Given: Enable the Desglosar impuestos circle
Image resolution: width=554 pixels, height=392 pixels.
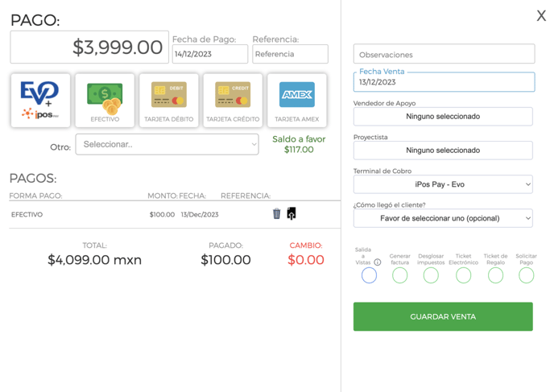Looking at the screenshot, I should [431, 275].
